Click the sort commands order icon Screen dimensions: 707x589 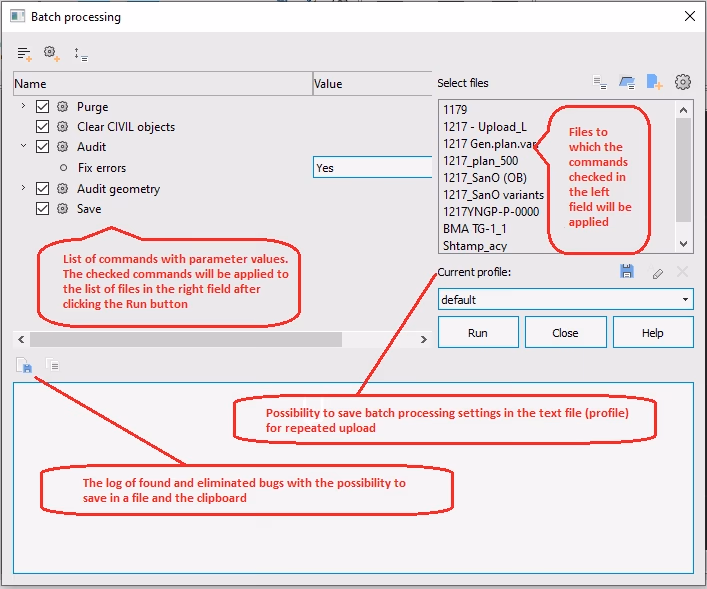click(x=81, y=55)
